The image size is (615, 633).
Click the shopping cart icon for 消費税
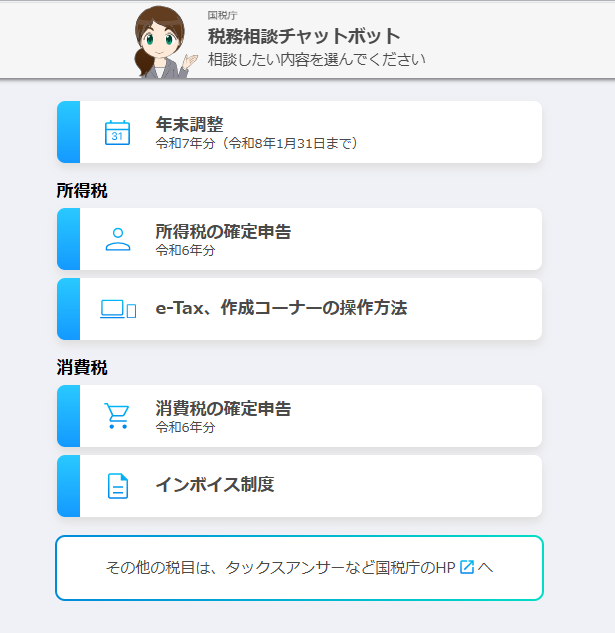[118, 416]
